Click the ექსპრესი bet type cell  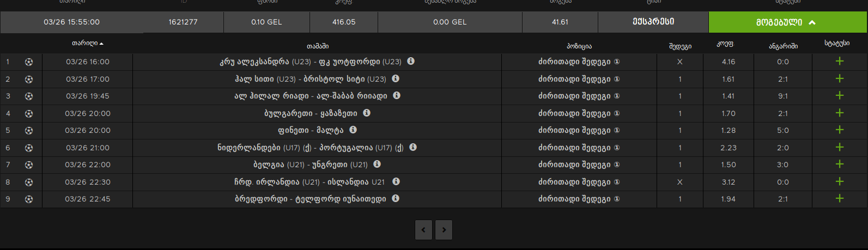coord(653,22)
